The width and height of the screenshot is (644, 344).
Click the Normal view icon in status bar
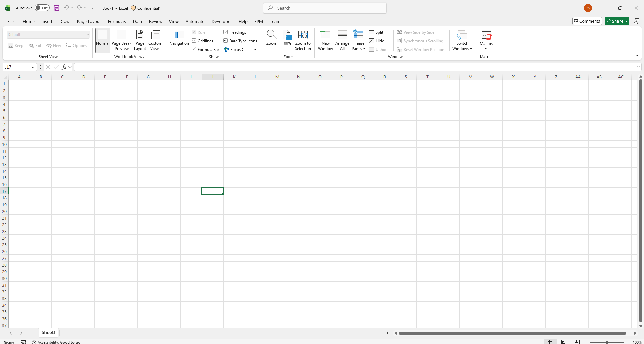[550, 342]
